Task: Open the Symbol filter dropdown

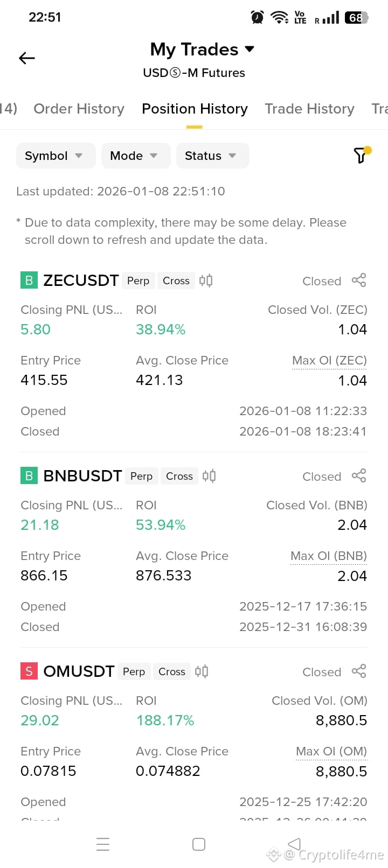Action: click(56, 156)
